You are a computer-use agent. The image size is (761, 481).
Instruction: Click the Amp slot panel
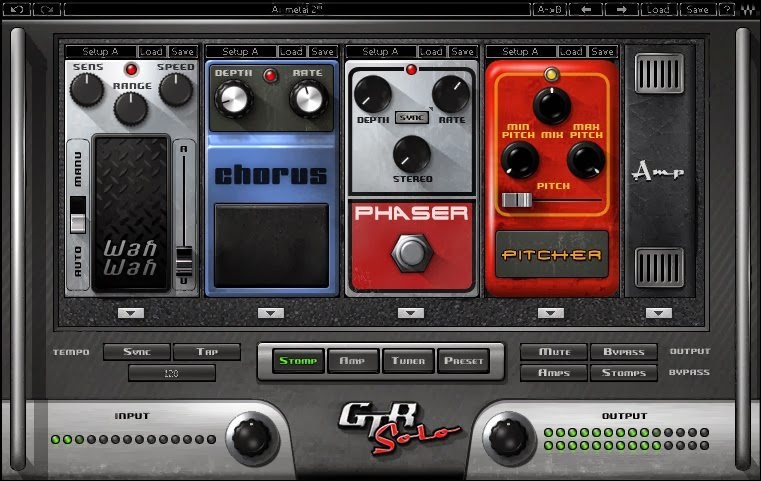(x=660, y=171)
